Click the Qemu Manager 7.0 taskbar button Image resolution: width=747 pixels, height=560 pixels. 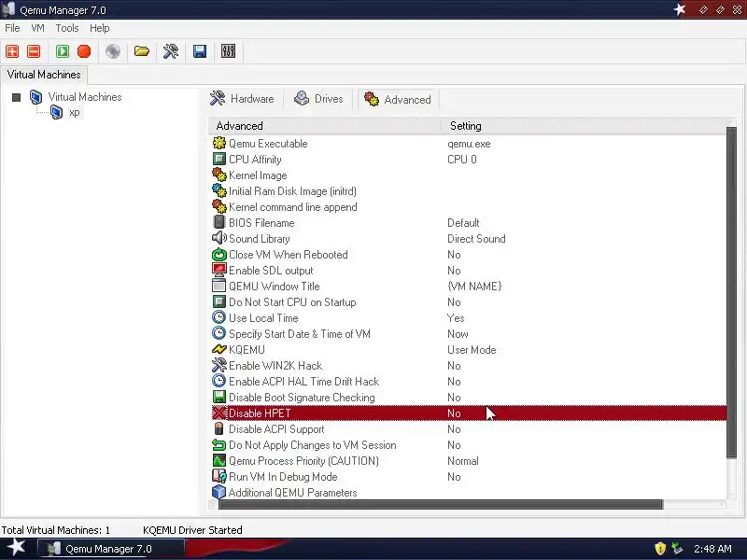pyautogui.click(x=110, y=549)
